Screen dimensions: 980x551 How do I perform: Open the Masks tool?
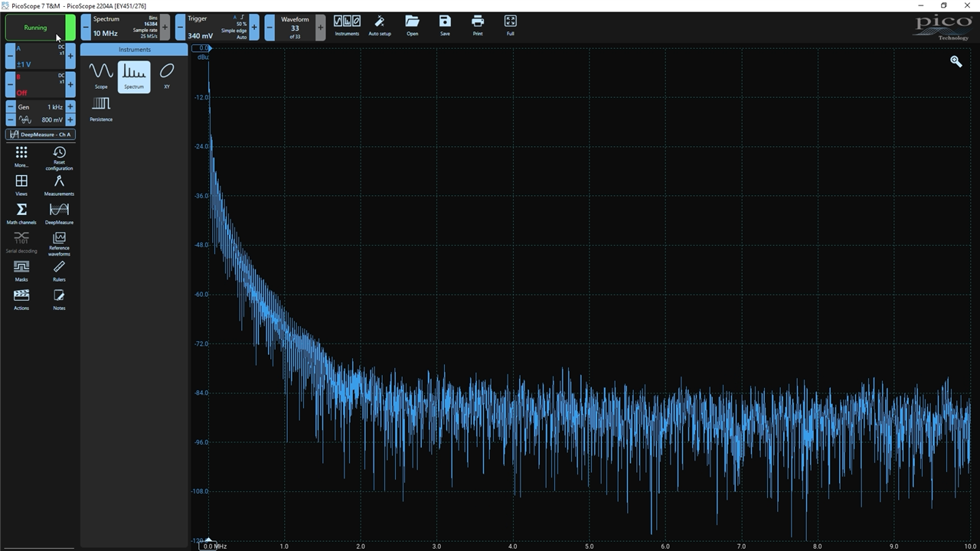point(21,271)
